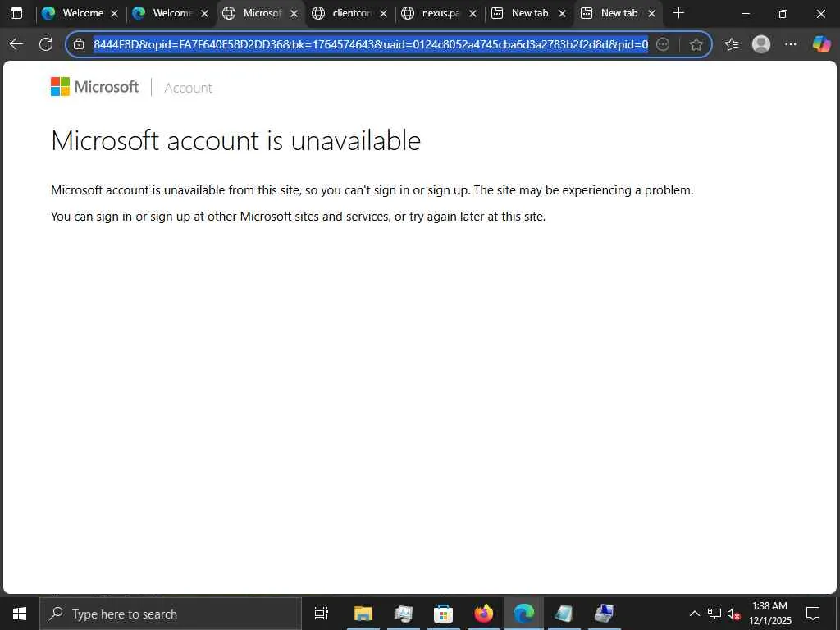Click the 'Microsoft account is unavailable' heading

coord(235,140)
